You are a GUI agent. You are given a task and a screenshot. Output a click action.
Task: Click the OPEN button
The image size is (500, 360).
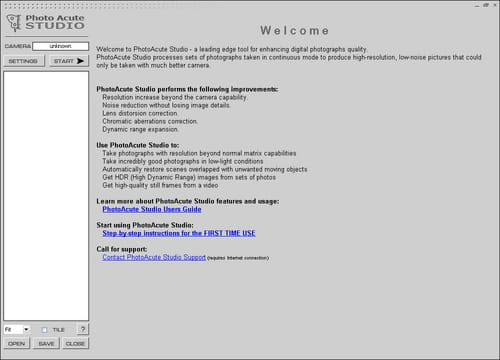click(x=17, y=343)
